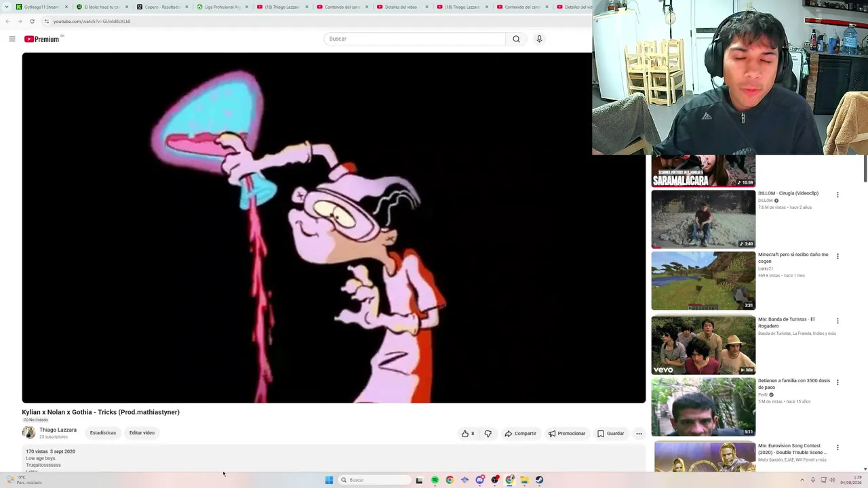
Task: Click the page vertical scrollbar thumb
Action: click(865, 168)
